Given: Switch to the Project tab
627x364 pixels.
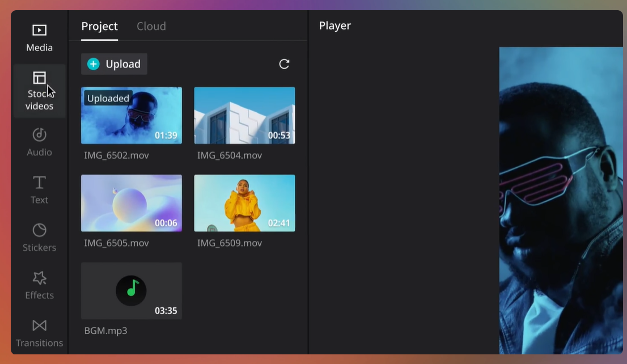Looking at the screenshot, I should 99,26.
